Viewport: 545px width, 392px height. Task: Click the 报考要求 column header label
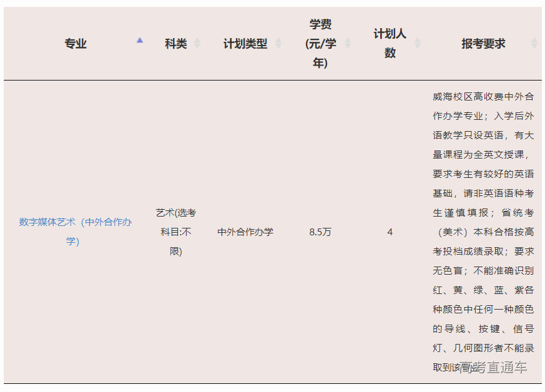coord(483,44)
